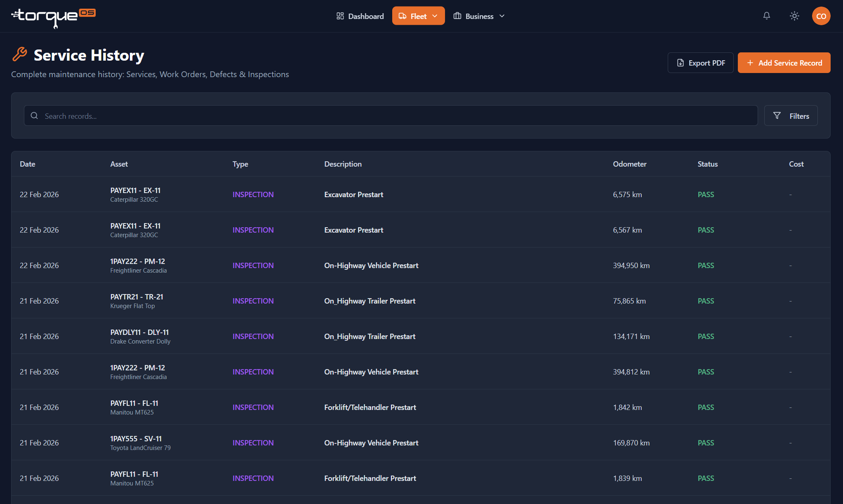Viewport: 843px width, 504px height.
Task: Toggle light theme with sun icon
Action: point(794,16)
